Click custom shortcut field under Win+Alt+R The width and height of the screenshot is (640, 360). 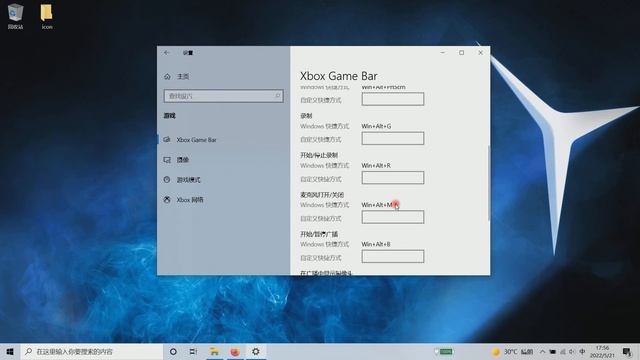coord(393,178)
